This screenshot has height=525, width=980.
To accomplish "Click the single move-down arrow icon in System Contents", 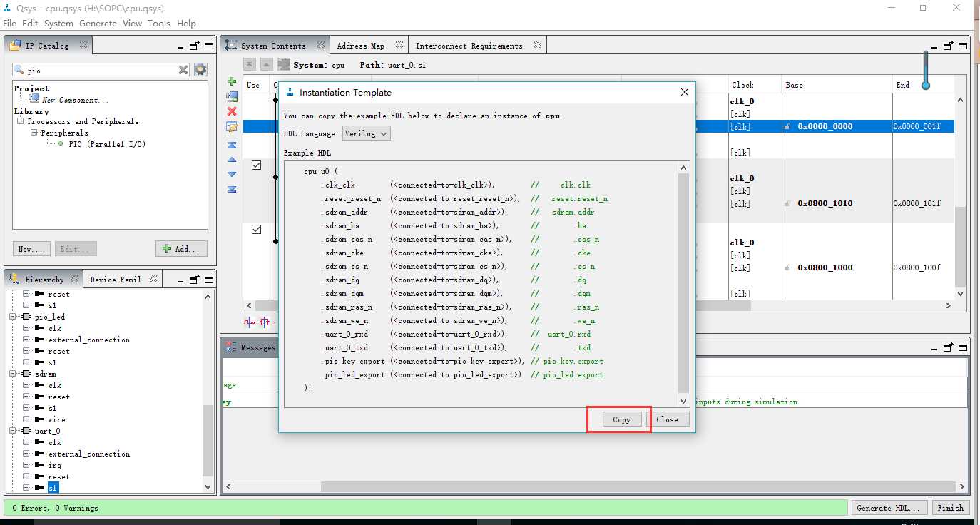I will click(232, 174).
